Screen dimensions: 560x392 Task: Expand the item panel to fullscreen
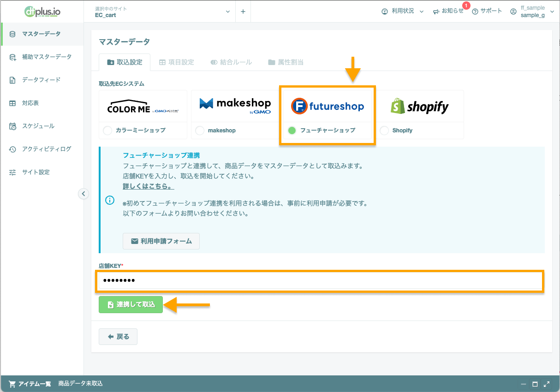547,384
